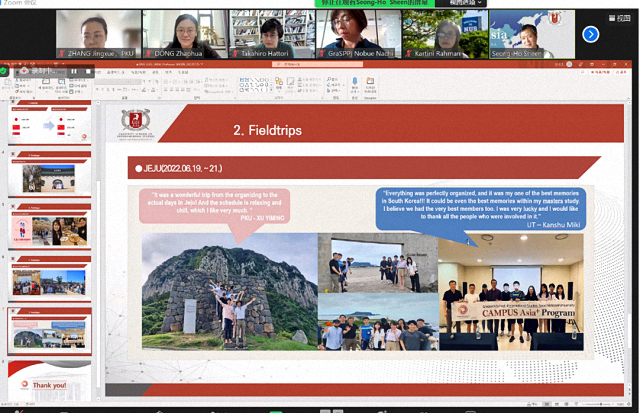
Task: Select the CAMPUS Asia group photo on slide
Action: 510,290
